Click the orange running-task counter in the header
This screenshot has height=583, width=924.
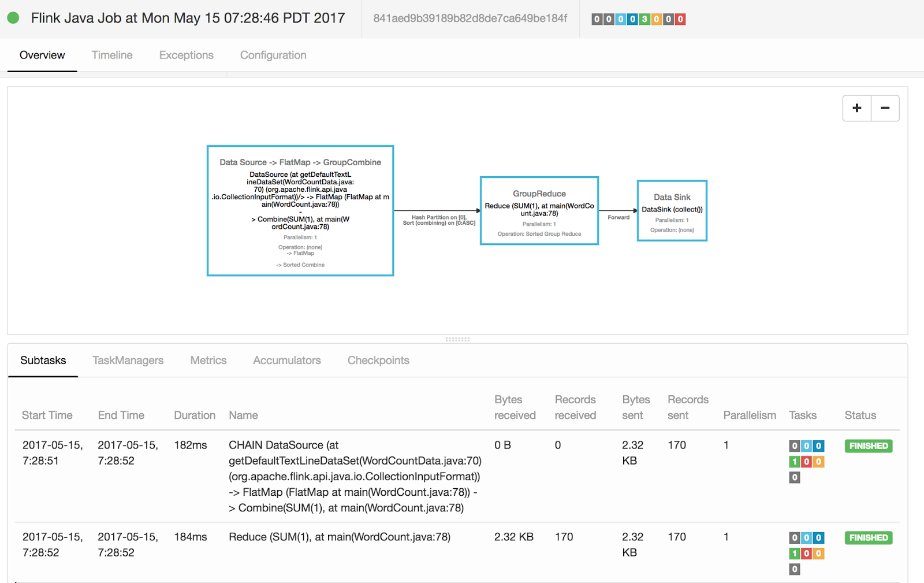pyautogui.click(x=657, y=19)
